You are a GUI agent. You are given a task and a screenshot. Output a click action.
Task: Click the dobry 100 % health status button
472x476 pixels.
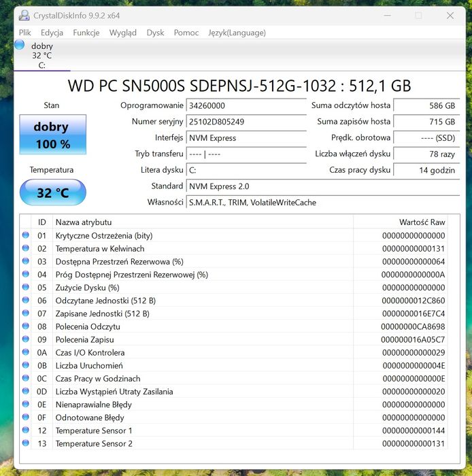point(53,135)
